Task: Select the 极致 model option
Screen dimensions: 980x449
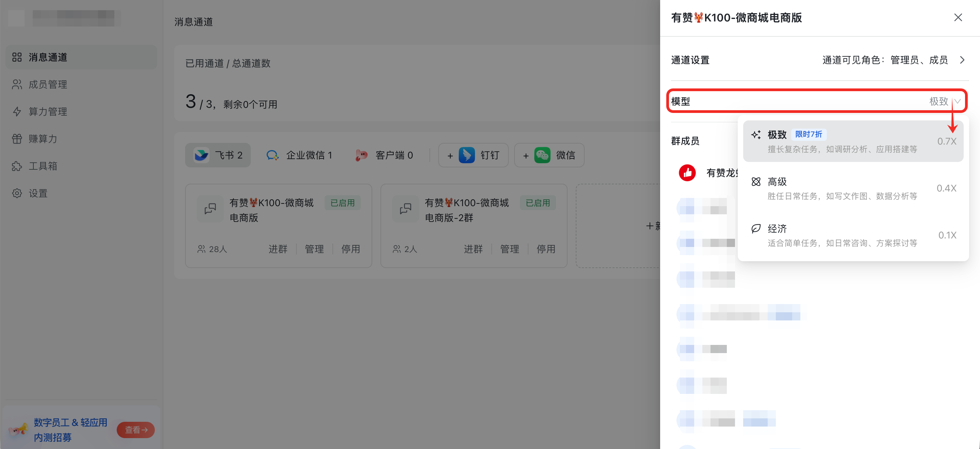Action: tap(853, 141)
